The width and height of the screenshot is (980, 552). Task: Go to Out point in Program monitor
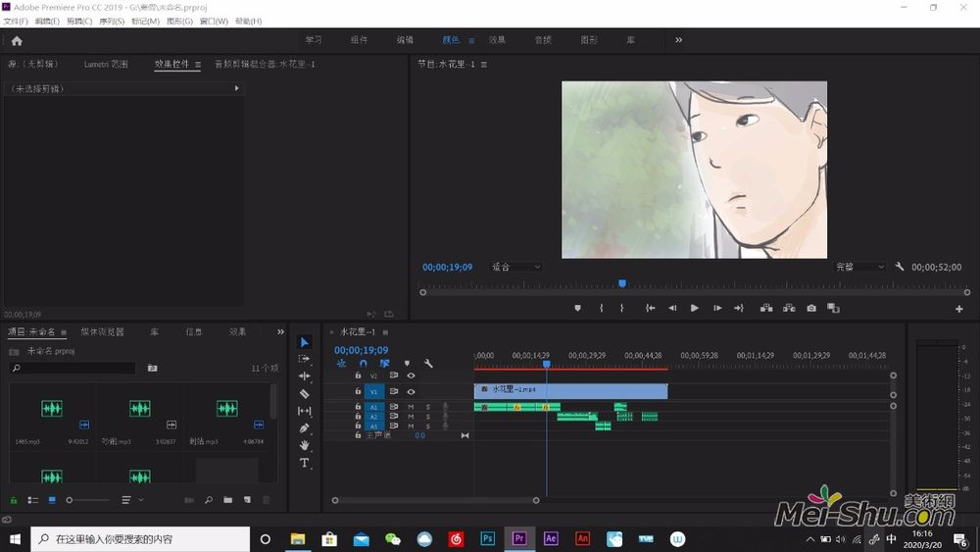739,308
